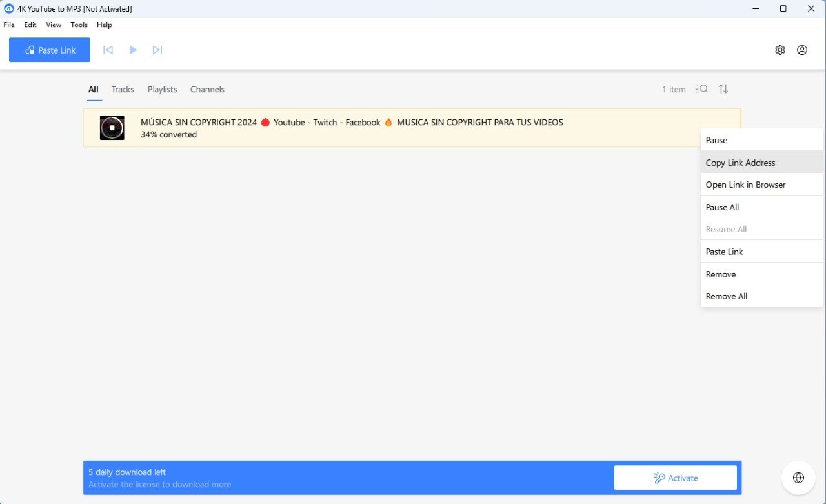Open the File menu
The height and width of the screenshot is (504, 826).
tap(9, 25)
